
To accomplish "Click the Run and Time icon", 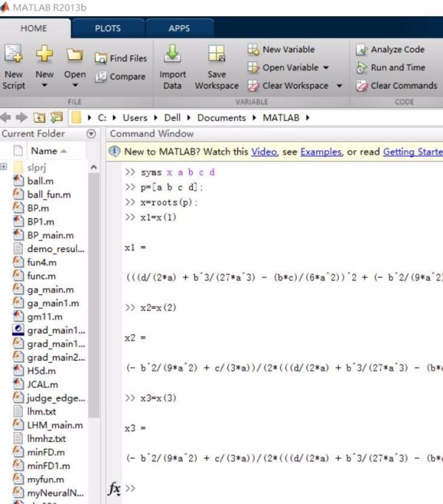I will click(362, 67).
